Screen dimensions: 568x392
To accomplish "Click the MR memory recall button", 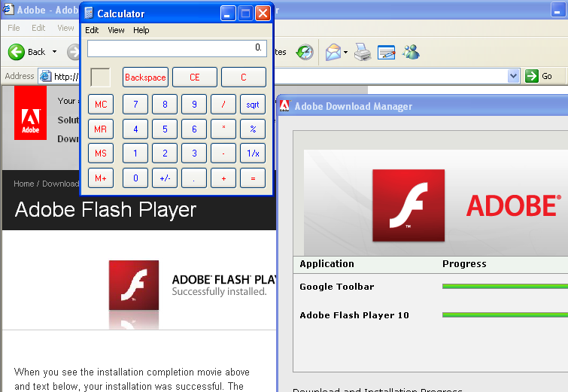I will 101,129.
